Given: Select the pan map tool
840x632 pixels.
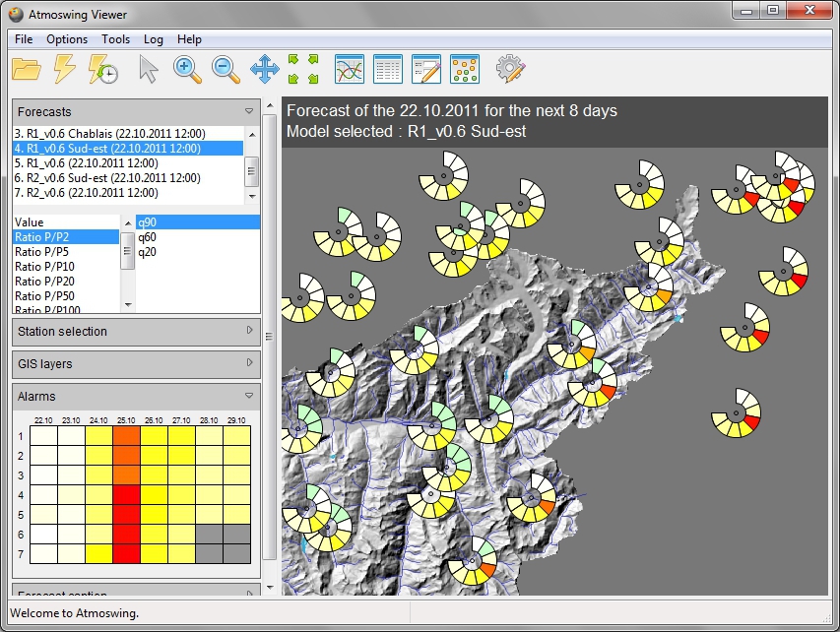Looking at the screenshot, I should 265,69.
